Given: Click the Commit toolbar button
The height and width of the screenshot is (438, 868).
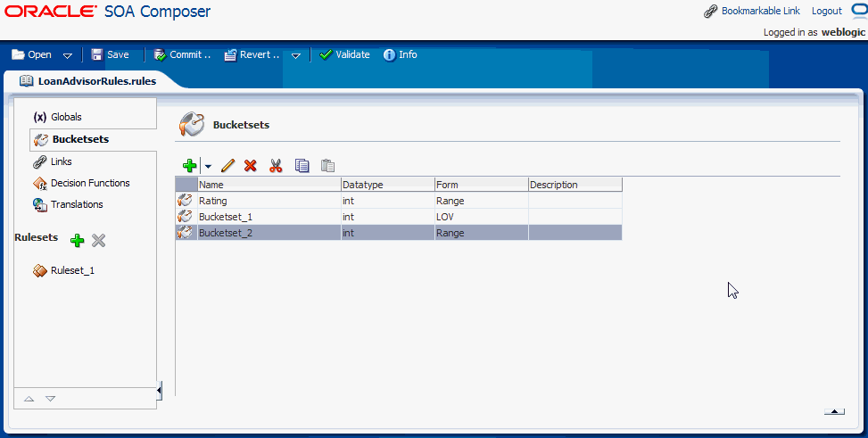Looking at the screenshot, I should (182, 54).
